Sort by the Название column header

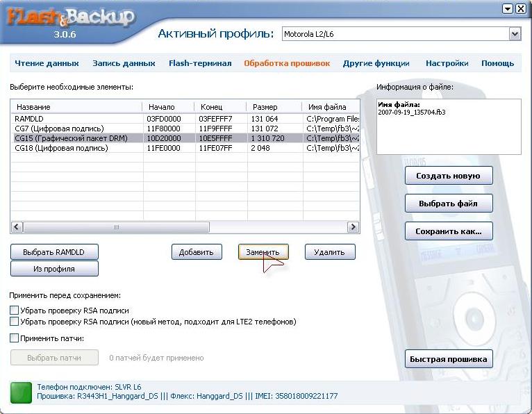coord(76,107)
